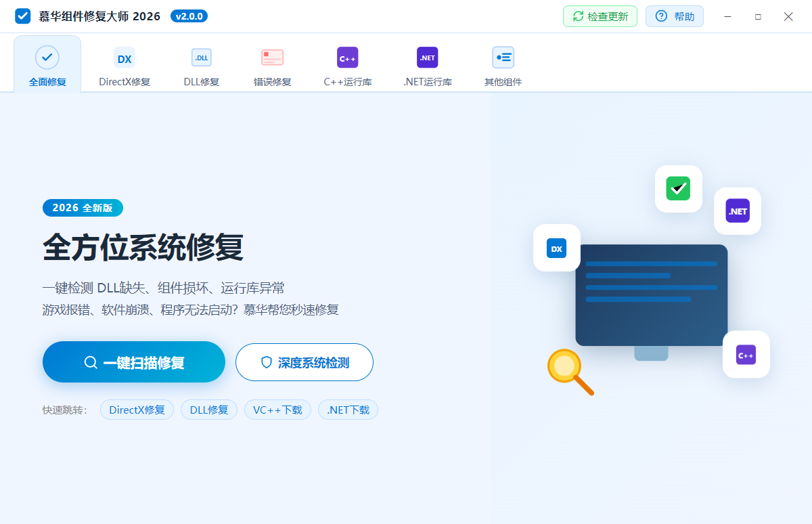Open the 帮助 button
Screen dimensions: 812x524
point(675,16)
